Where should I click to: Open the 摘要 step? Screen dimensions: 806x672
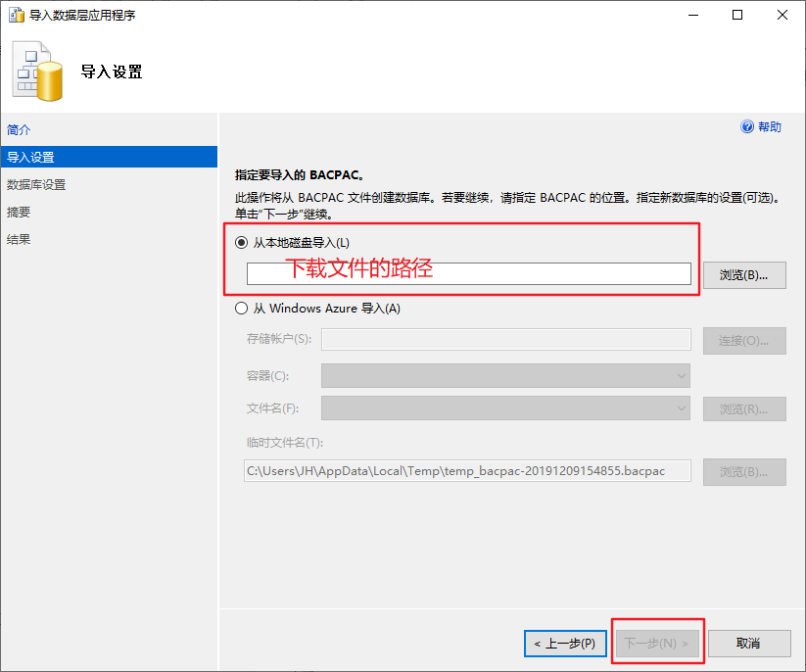point(19,213)
